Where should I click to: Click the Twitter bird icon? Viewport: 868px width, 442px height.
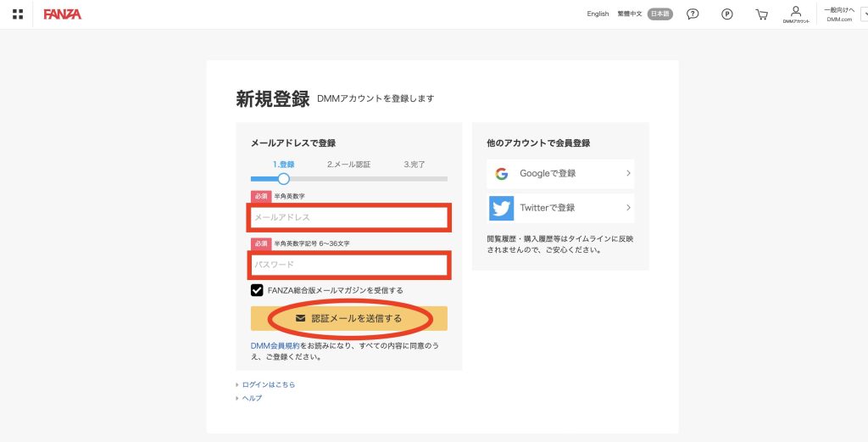[502, 208]
